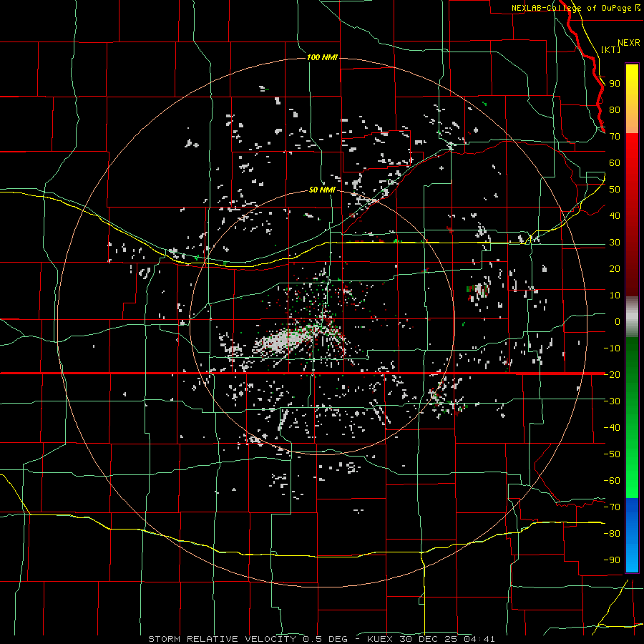Image resolution: width=644 pixels, height=644 pixels.
Task: Select the "KUEX" radar site identifier
Action: [x=381, y=639]
